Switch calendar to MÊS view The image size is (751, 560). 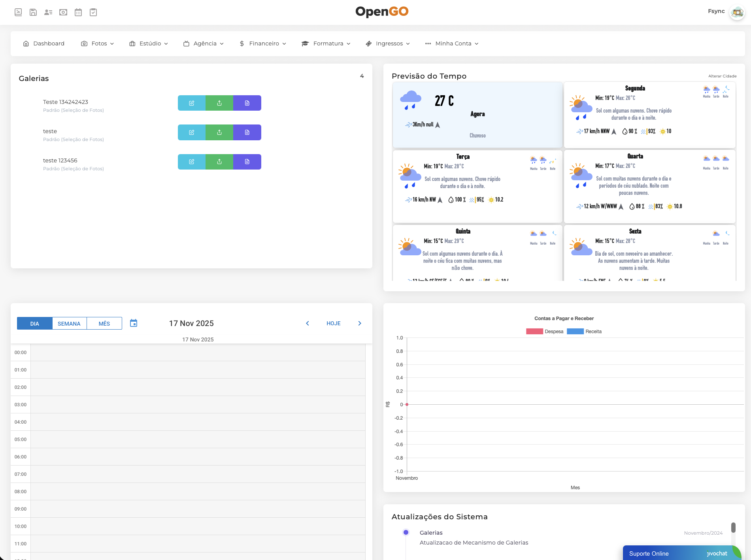coord(104,324)
